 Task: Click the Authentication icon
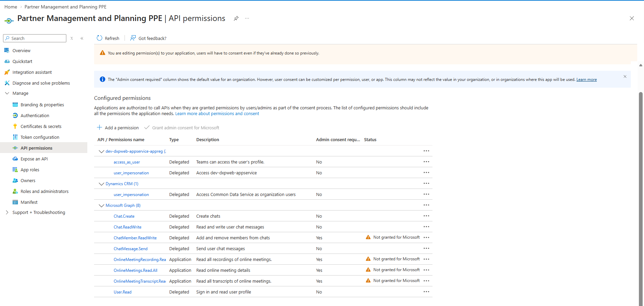click(15, 115)
